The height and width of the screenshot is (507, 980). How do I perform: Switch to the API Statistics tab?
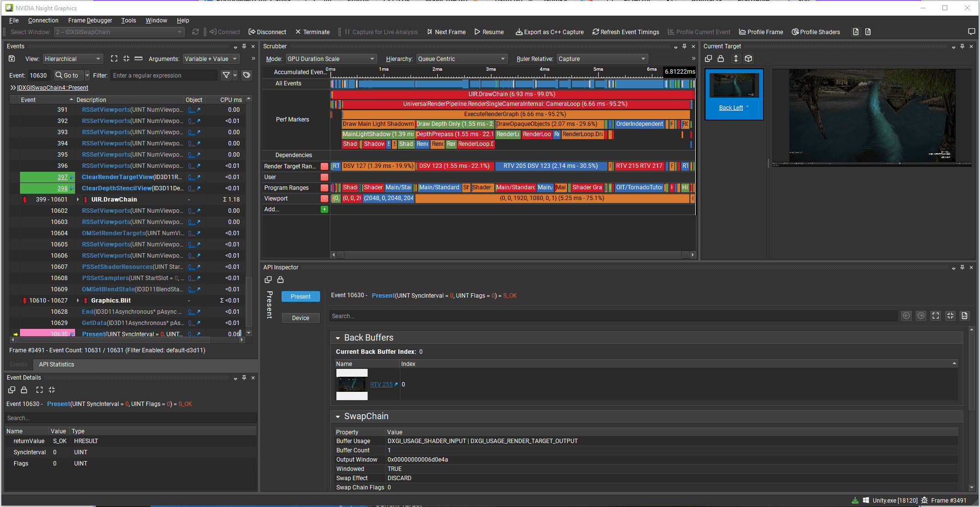click(57, 365)
